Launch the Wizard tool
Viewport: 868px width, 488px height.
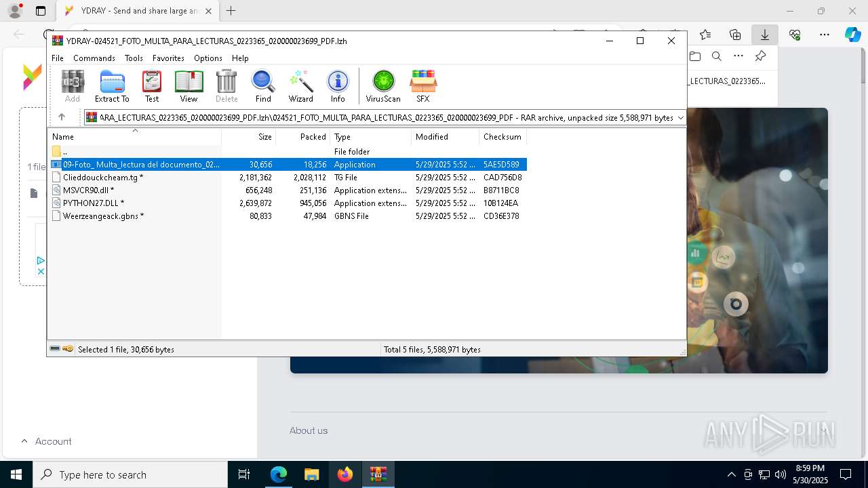300,86
